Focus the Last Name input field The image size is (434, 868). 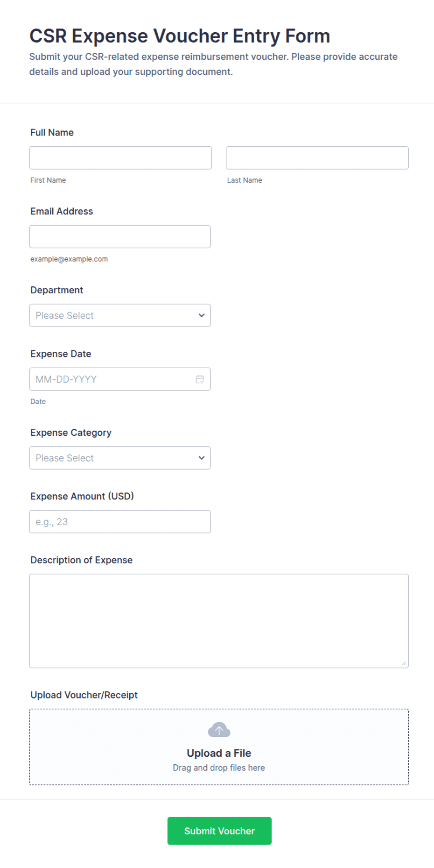click(317, 158)
